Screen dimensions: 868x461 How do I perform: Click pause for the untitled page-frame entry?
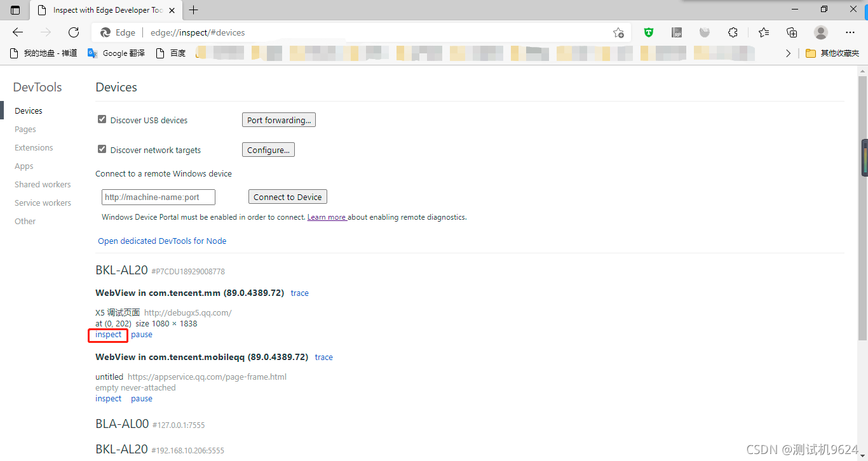click(142, 399)
